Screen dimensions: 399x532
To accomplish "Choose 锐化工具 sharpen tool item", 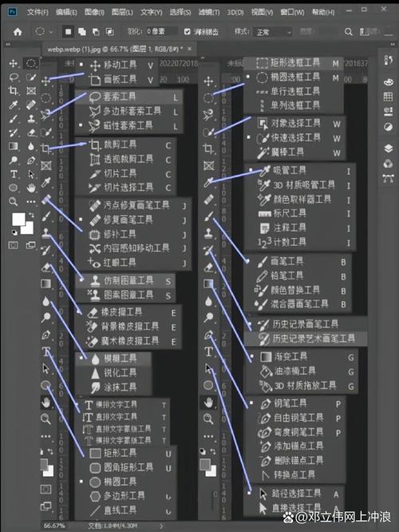I will pyautogui.click(x=113, y=373).
